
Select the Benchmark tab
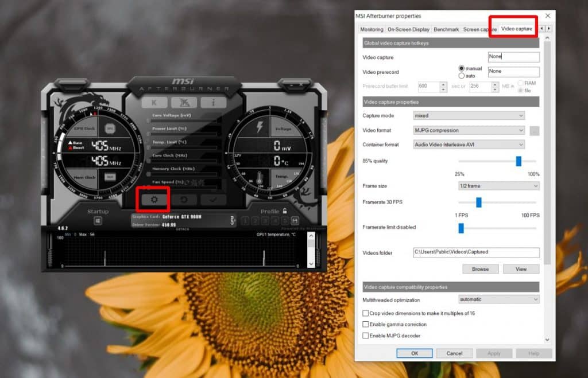coord(446,29)
